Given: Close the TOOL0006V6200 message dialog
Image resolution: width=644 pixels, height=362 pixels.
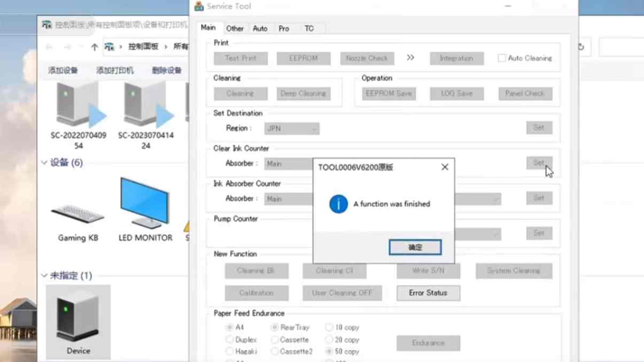Looking at the screenshot, I should tap(445, 167).
